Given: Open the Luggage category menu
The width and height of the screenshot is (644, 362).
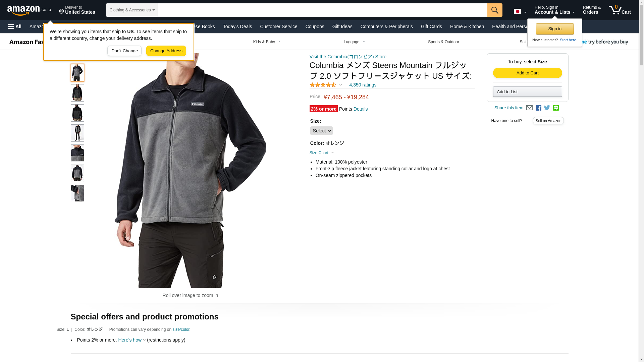Looking at the screenshot, I should 354,42.
